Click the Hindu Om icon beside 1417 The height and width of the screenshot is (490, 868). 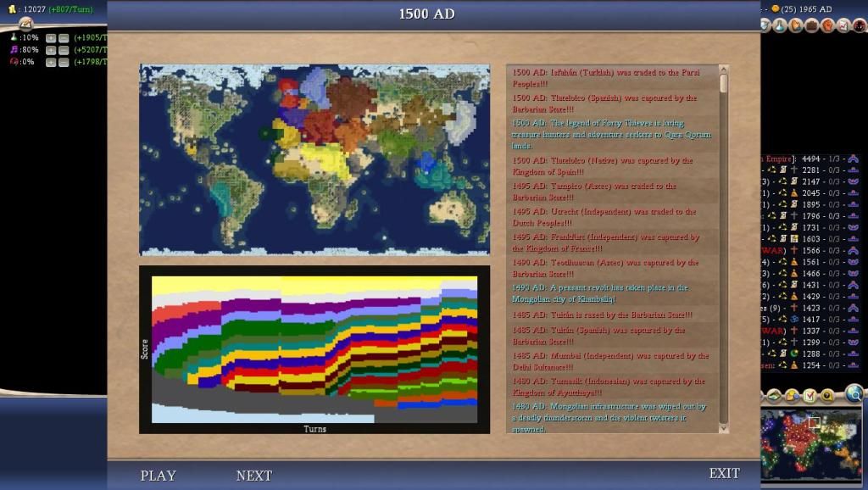click(x=793, y=320)
